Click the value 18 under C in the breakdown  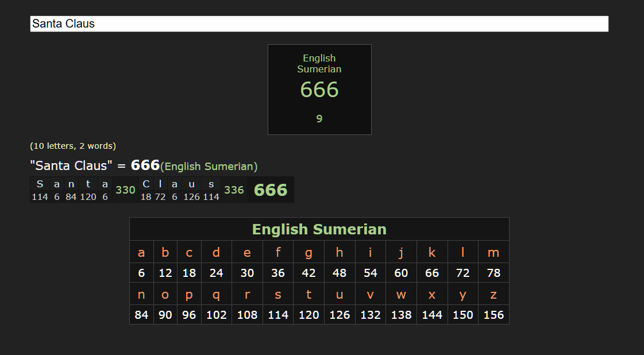tap(146, 197)
